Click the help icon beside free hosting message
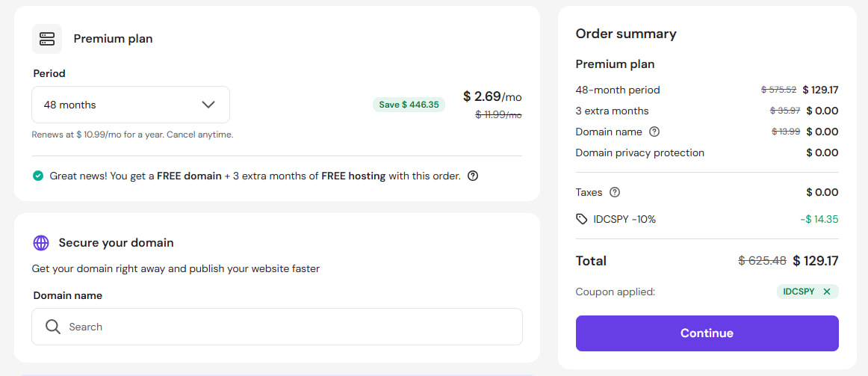This screenshot has height=376, width=868. (473, 176)
